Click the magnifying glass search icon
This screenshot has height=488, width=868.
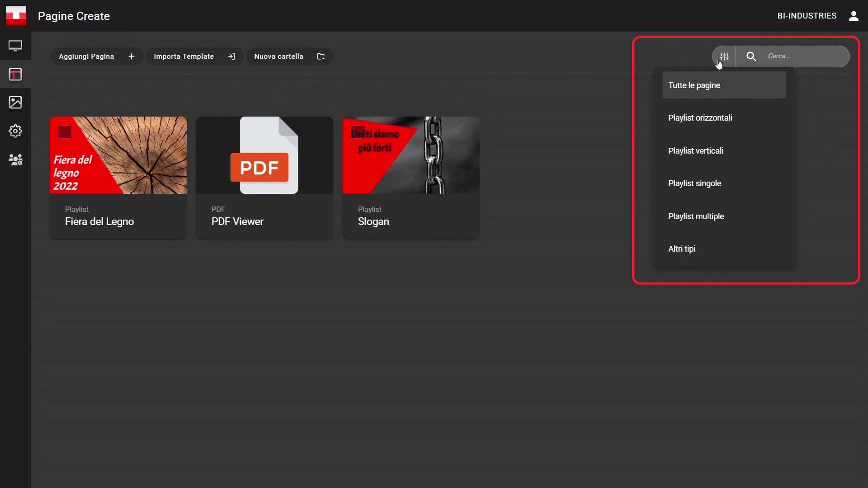pyautogui.click(x=751, y=56)
